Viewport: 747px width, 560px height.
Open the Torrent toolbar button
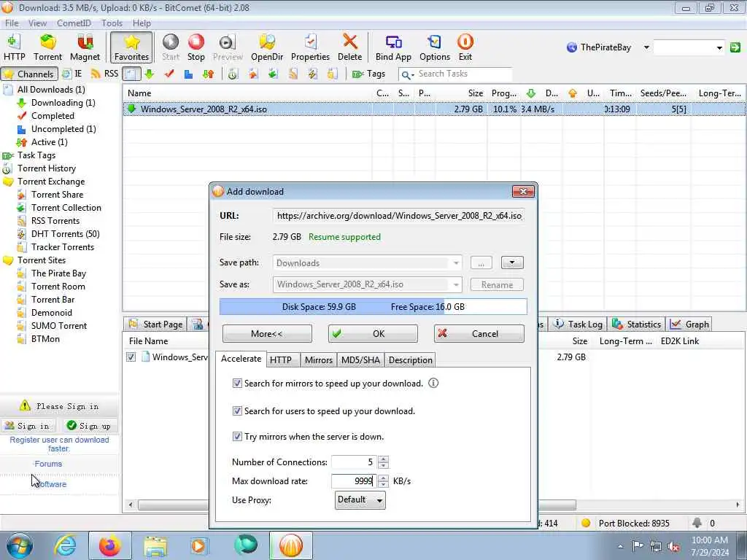tap(47, 47)
